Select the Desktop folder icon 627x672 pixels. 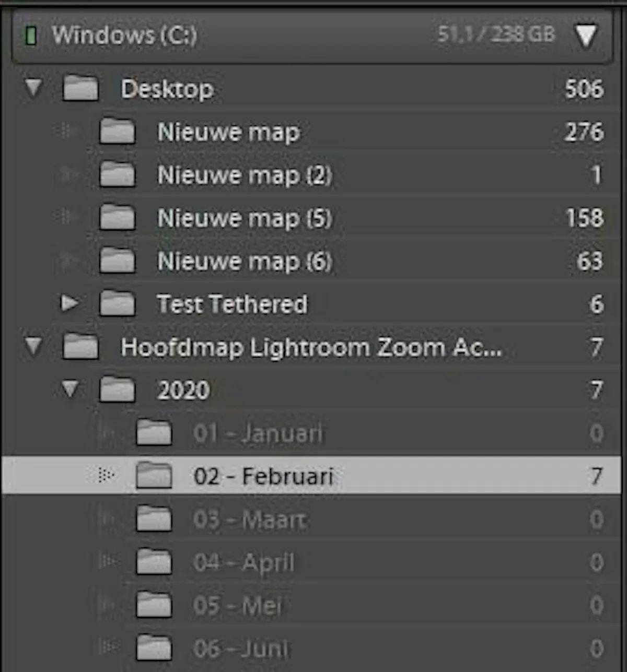pyautogui.click(x=80, y=88)
